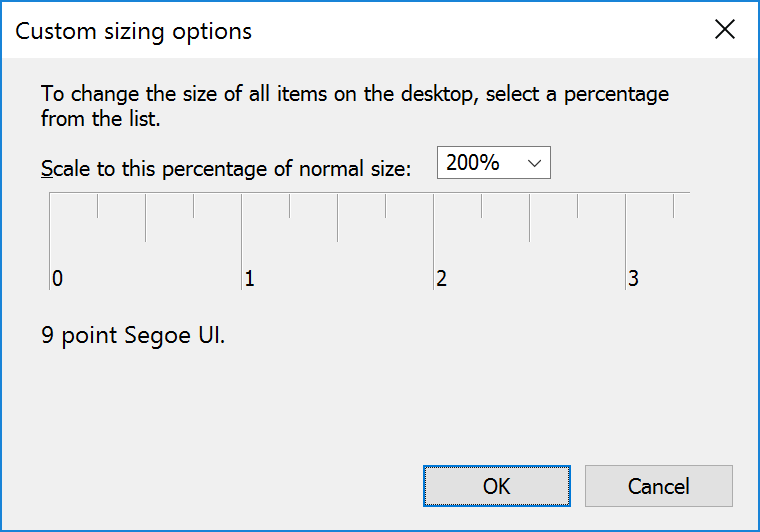Click the half-unit tick between 0 and 1
This screenshot has width=760, height=532.
[x=145, y=217]
